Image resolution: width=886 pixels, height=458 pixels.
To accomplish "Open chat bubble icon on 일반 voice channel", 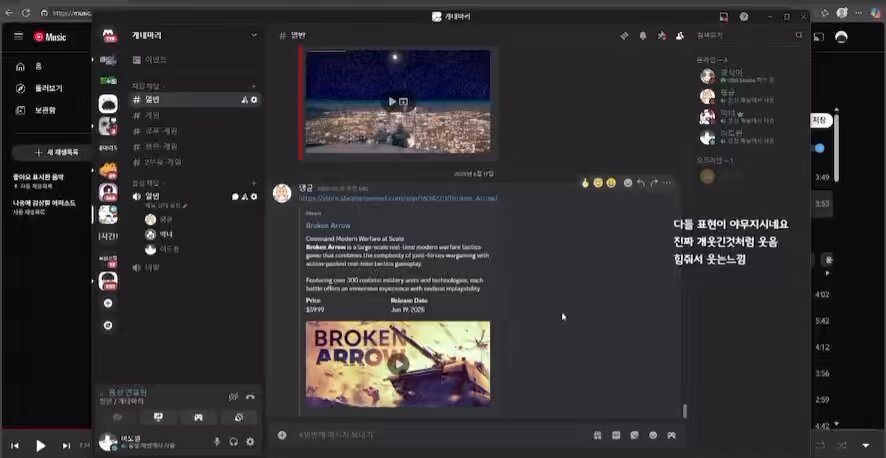I will click(236, 197).
